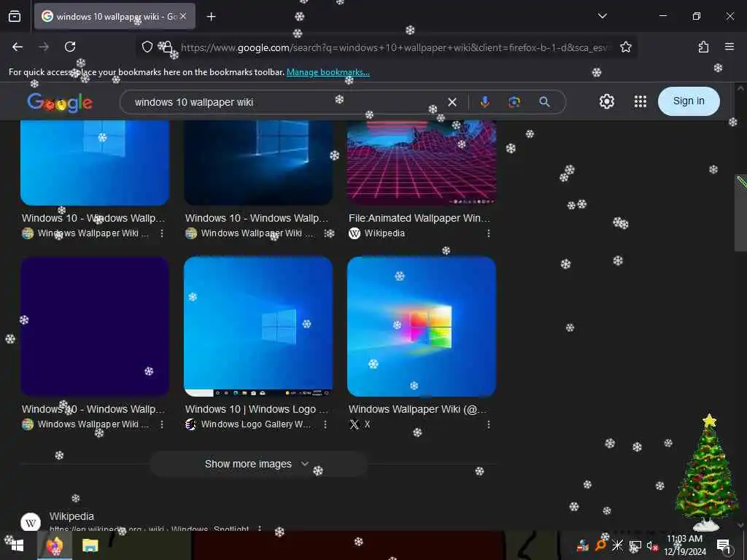Viewport: 747px width, 560px height.
Task: Open Windows Start menu
Action: [x=18, y=545]
